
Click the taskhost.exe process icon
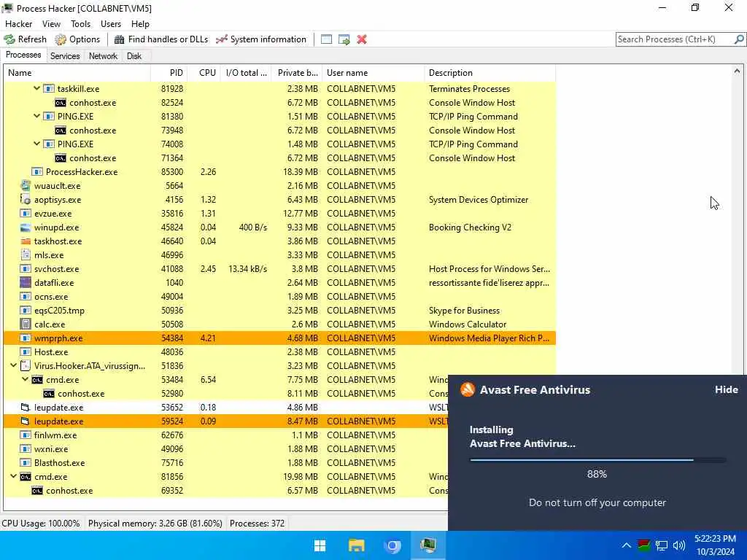[x=26, y=241]
